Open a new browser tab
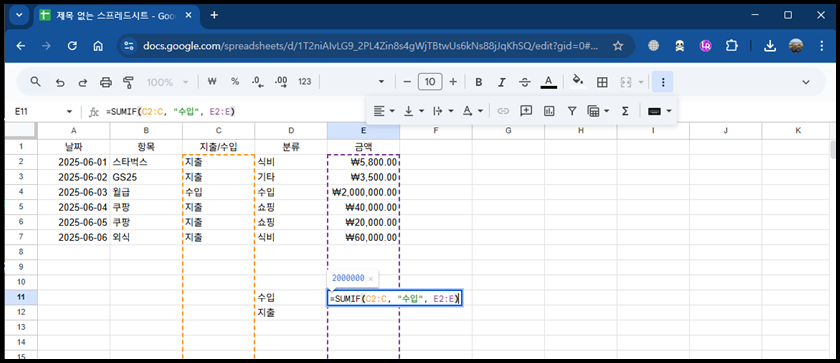 click(214, 15)
